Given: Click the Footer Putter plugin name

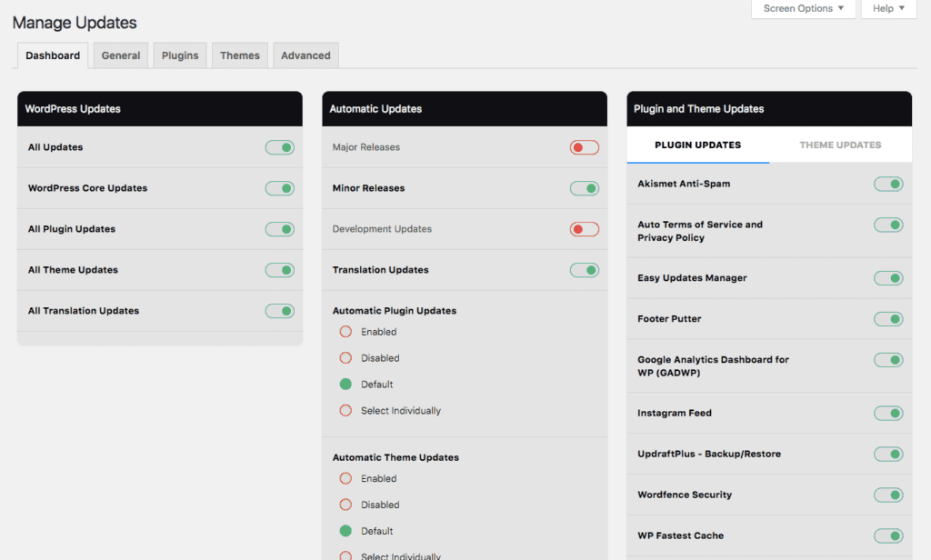Looking at the screenshot, I should click(669, 319).
